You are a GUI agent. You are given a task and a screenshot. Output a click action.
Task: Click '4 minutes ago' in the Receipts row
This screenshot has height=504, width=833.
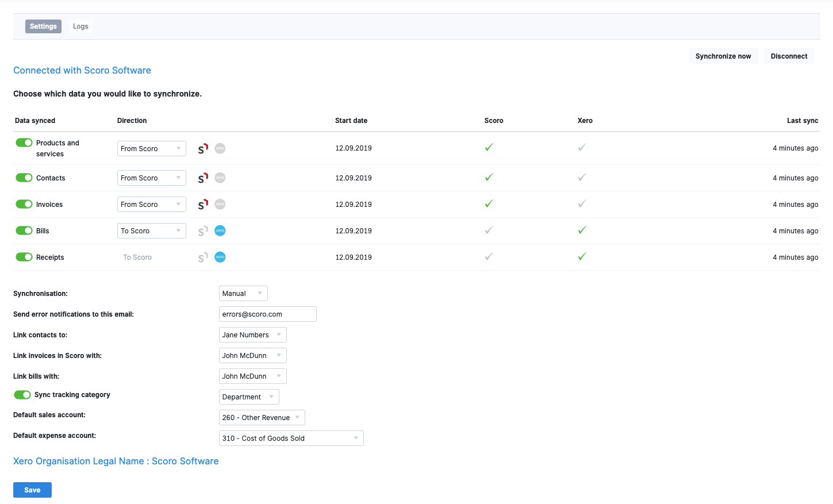[796, 257]
